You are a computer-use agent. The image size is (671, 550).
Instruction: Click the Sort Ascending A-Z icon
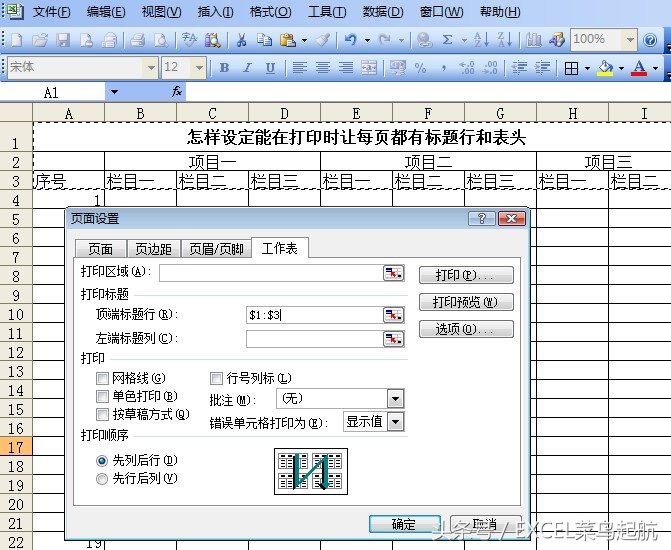point(481,40)
